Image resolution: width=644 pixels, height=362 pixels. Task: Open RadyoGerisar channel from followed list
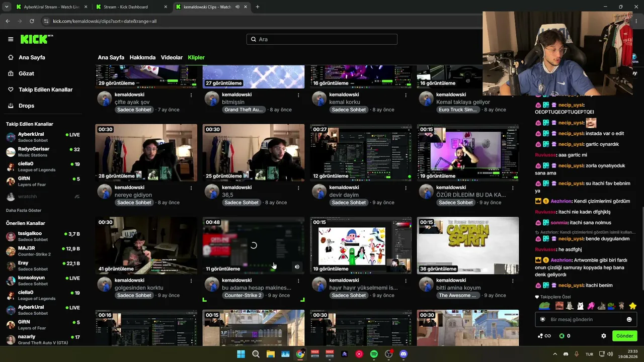43,152
